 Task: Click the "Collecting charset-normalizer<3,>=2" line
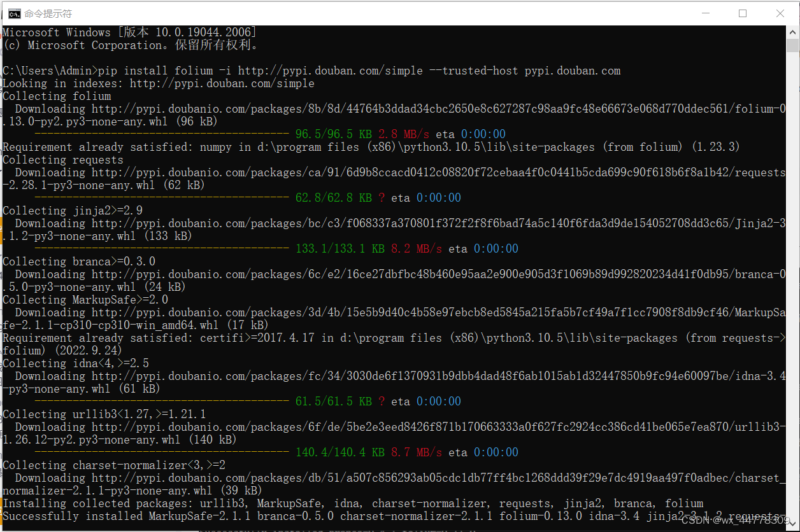[114, 465]
